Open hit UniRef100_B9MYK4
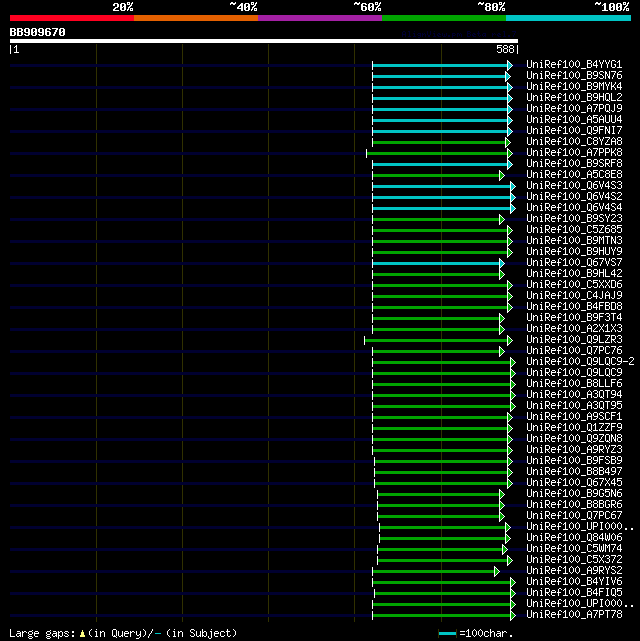Image resolution: width=640 pixels, height=641 pixels. tap(574, 87)
